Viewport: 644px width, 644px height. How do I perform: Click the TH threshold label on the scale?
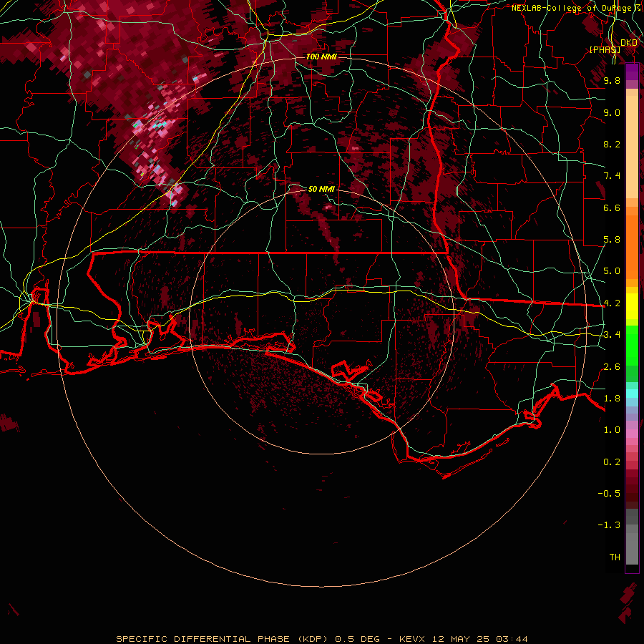615,557
